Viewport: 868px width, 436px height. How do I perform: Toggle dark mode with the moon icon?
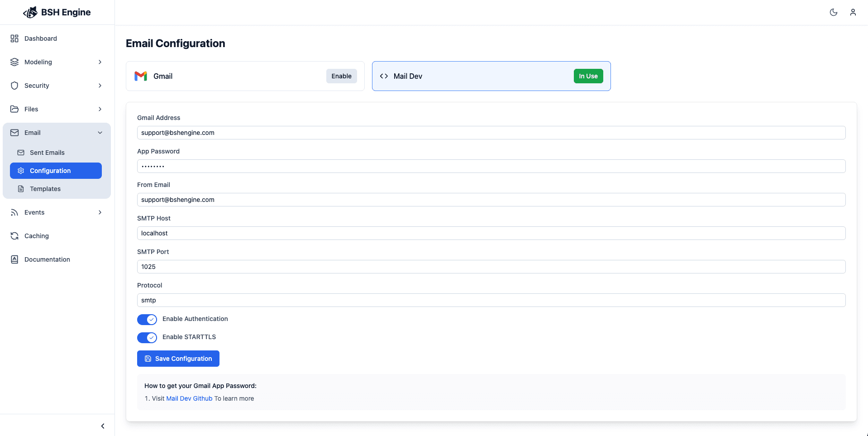click(834, 12)
